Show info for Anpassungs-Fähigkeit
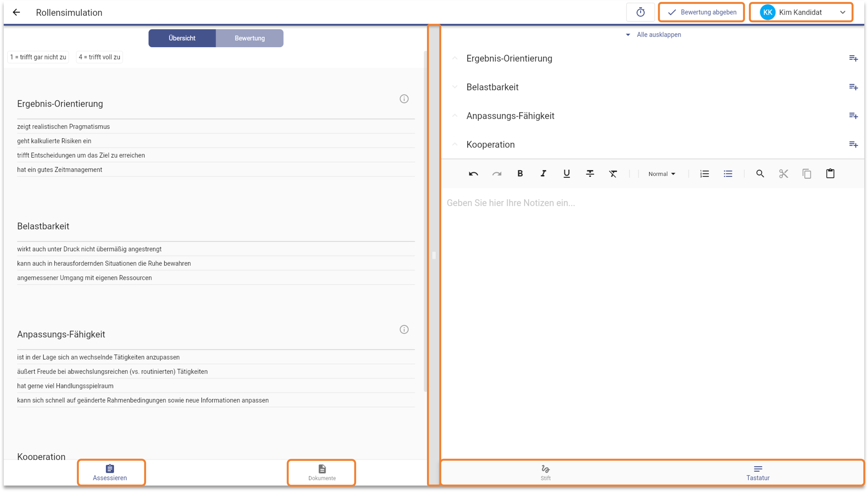Viewport: 868px width, 492px height. (404, 330)
